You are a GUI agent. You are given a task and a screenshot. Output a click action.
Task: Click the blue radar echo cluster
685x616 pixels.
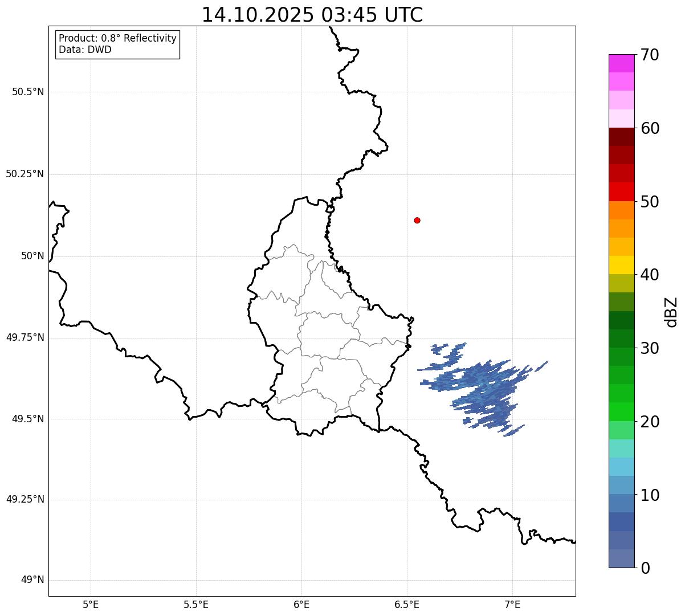coord(483,389)
